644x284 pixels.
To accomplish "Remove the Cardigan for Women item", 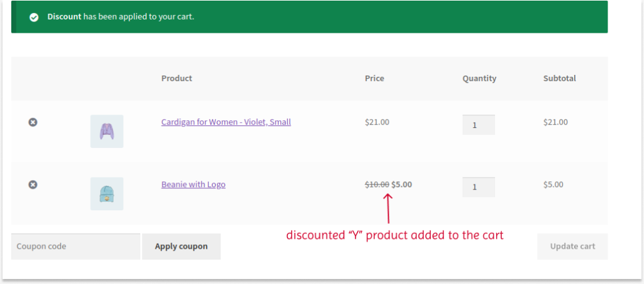I will 33,122.
